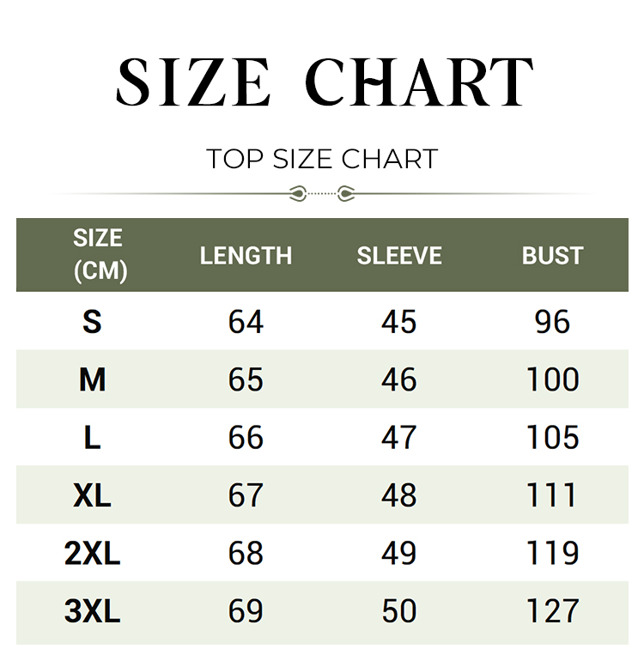The width and height of the screenshot is (644, 661).
Task: Click the 2XL size row label
Action: (x=93, y=553)
